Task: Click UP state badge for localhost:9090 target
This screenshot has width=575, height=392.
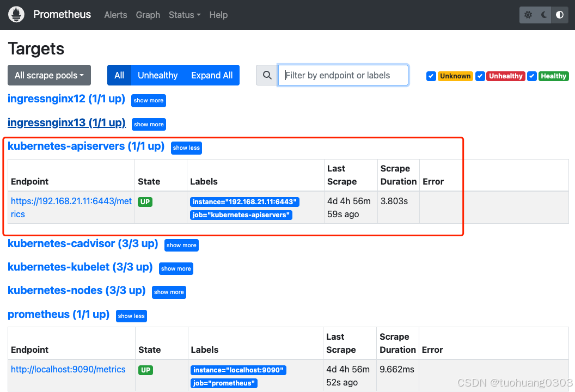Action: pyautogui.click(x=145, y=370)
